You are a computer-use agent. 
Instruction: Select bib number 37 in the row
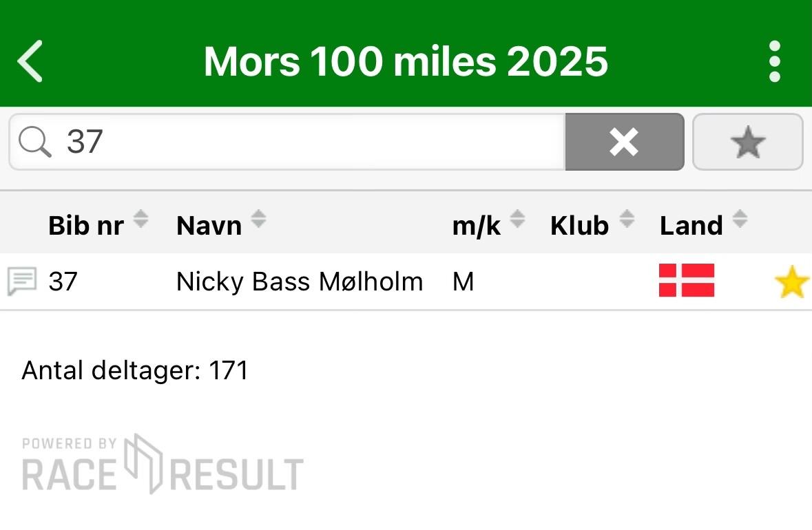tap(63, 282)
